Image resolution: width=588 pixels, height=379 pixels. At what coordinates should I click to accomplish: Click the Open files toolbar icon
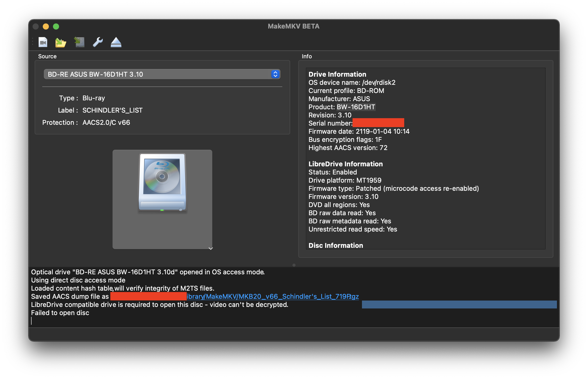(x=43, y=42)
